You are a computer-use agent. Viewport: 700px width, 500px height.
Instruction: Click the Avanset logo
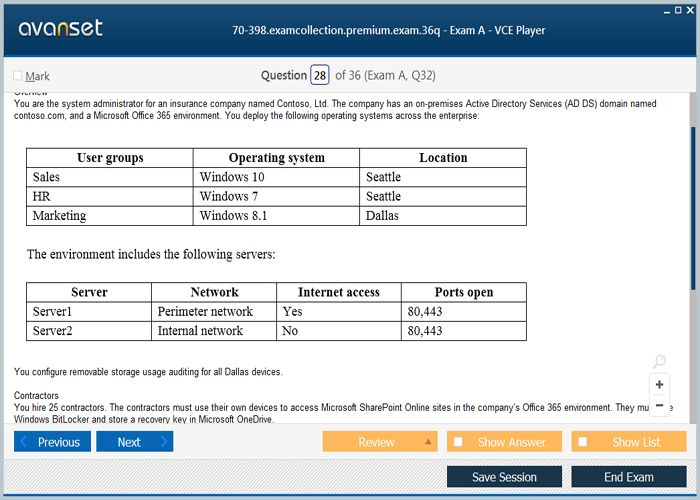tap(60, 28)
